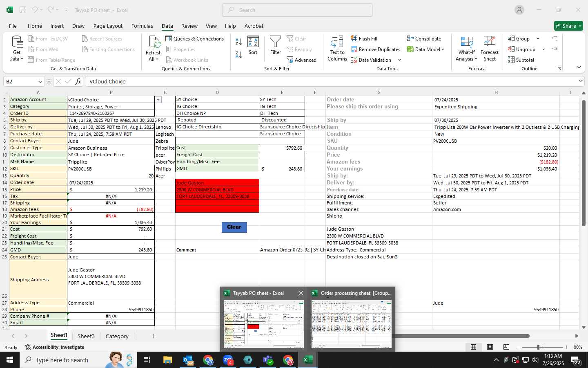Add a new sheet with plus button
This screenshot has height=368, width=588.
(x=154, y=336)
